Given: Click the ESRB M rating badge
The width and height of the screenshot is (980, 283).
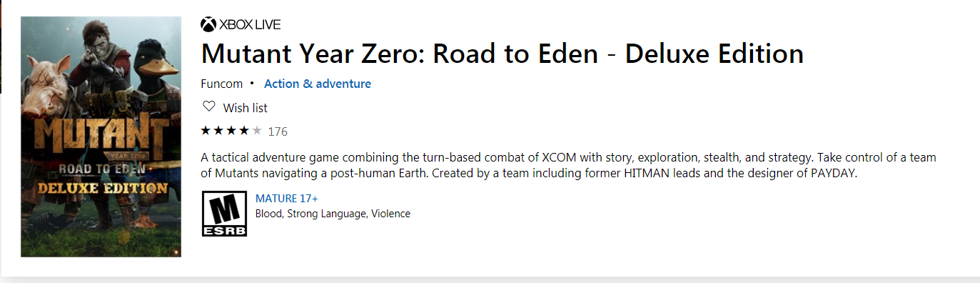Looking at the screenshot, I should click(x=224, y=213).
